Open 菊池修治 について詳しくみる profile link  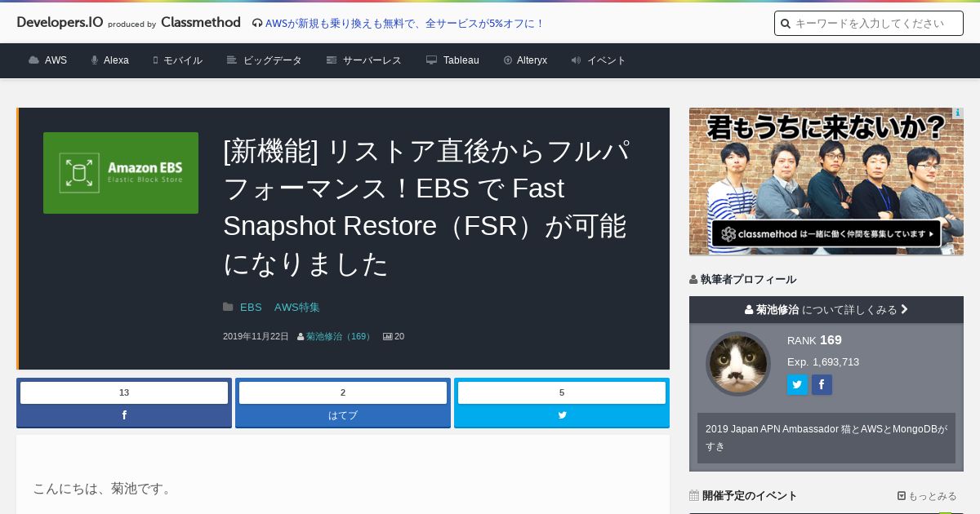pos(826,310)
